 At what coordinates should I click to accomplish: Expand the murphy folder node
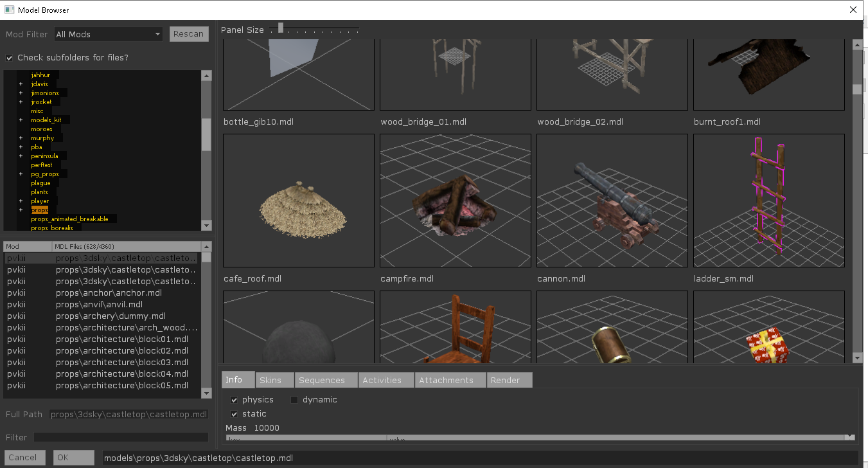click(21, 138)
